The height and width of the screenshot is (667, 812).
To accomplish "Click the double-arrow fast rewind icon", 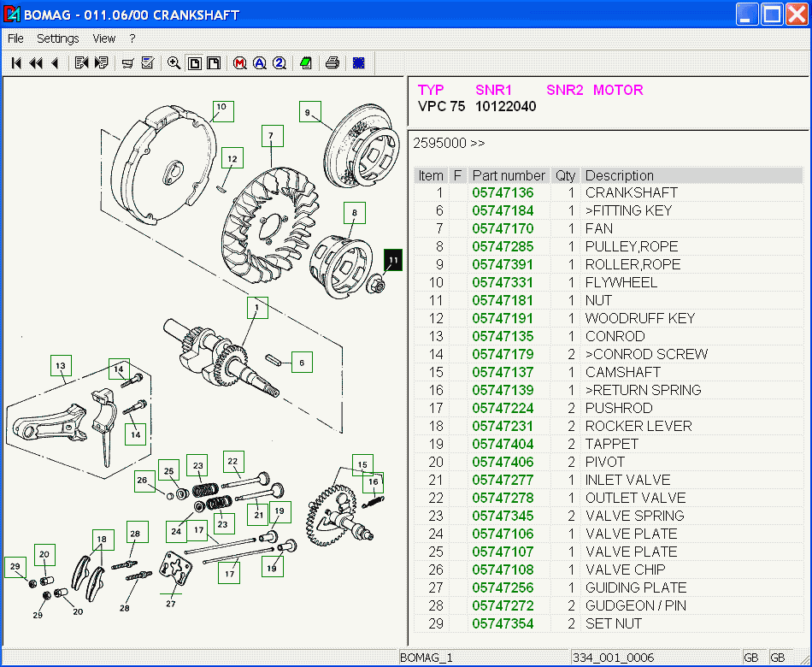I will point(36,63).
